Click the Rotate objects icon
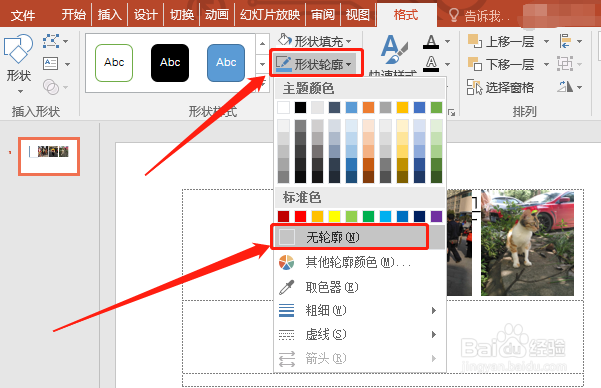Image resolution: width=601 pixels, height=388 pixels. 565,87
